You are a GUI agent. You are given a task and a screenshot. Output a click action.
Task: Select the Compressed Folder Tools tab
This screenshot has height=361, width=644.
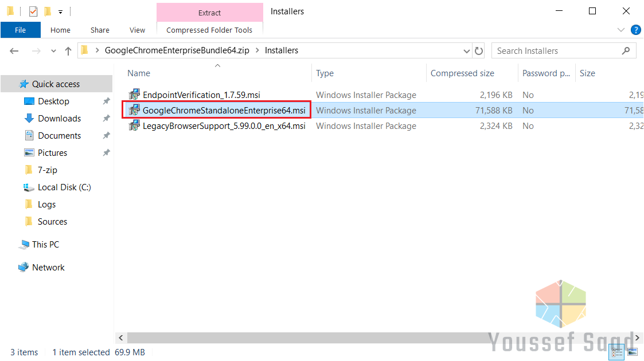coord(209,30)
